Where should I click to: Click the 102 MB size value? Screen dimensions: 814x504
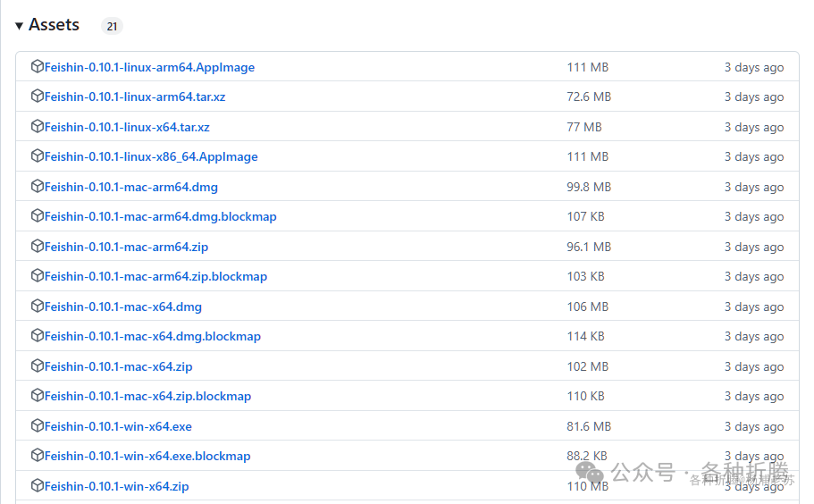tap(588, 366)
